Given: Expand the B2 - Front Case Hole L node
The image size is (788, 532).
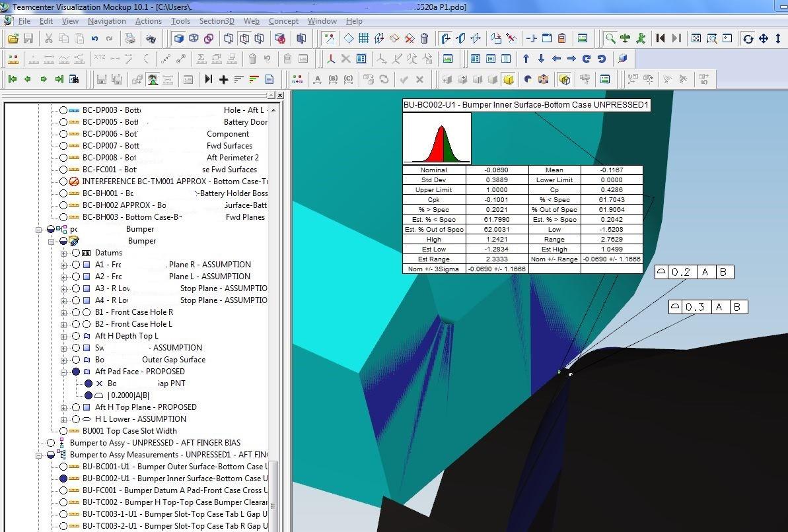Looking at the screenshot, I should [64, 325].
